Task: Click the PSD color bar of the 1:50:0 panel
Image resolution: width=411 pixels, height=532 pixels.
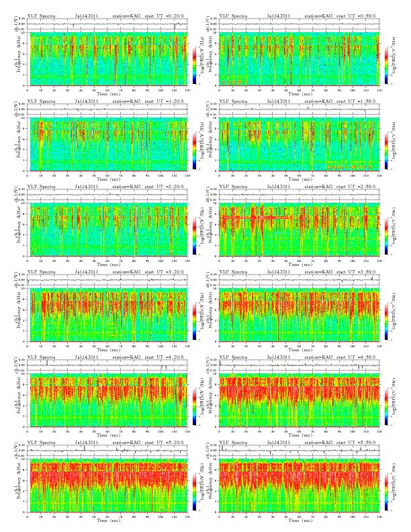Action: click(x=386, y=150)
